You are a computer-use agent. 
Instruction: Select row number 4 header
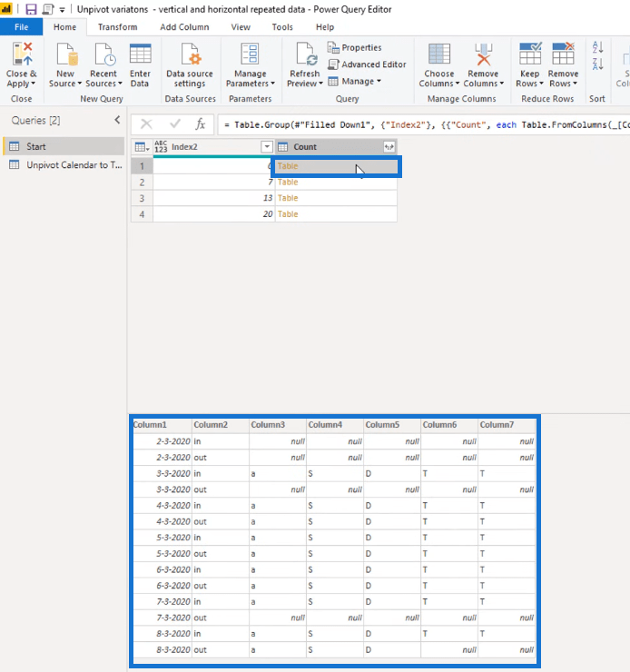point(142,213)
